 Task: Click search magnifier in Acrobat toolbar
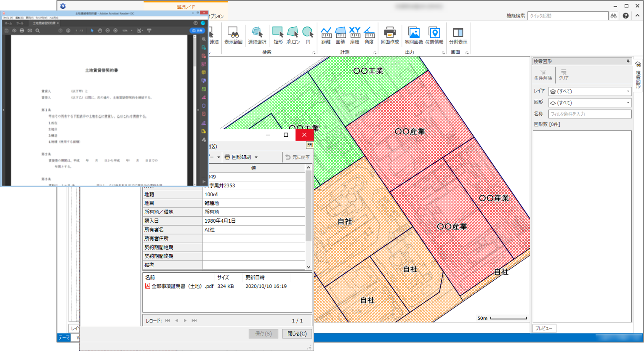click(37, 31)
